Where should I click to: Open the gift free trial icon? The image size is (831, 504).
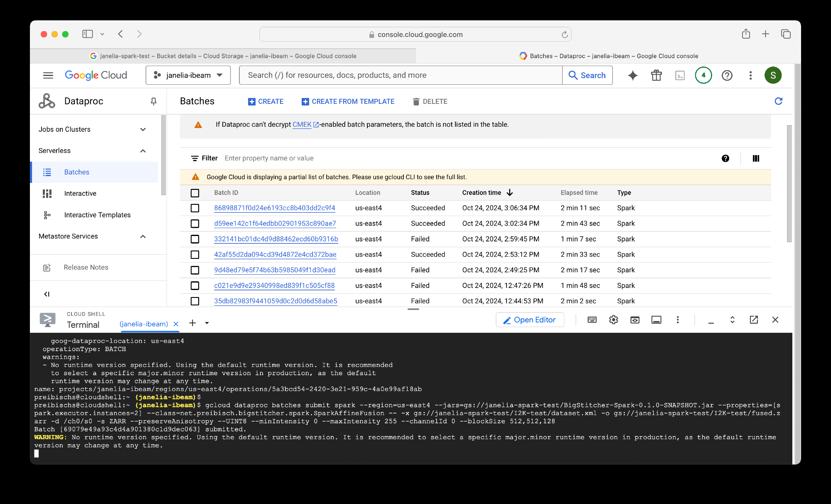click(x=656, y=75)
